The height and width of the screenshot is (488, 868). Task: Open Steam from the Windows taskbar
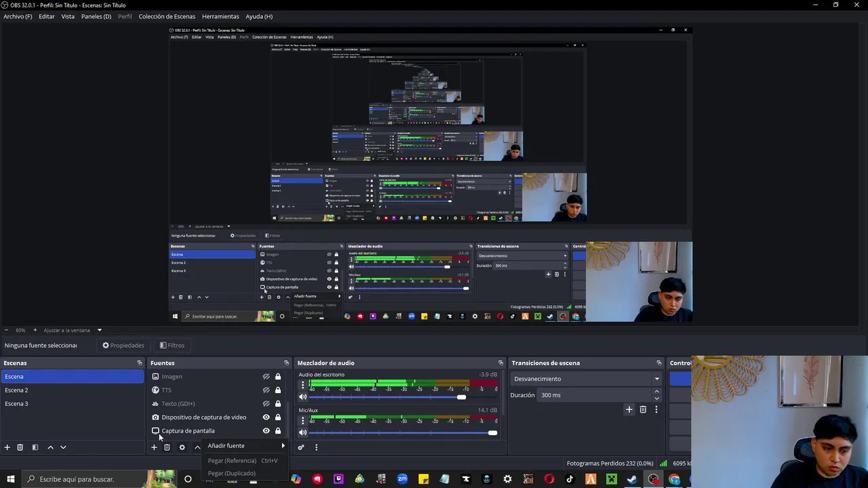tap(632, 479)
